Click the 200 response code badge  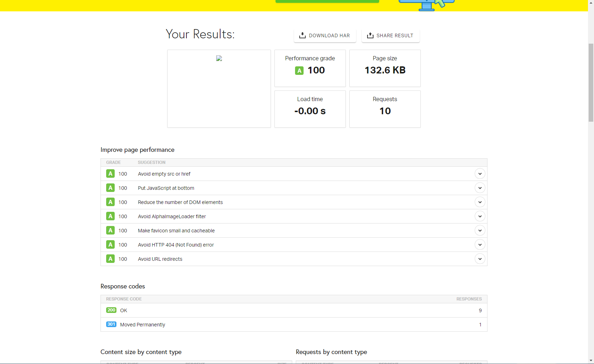[111, 310]
